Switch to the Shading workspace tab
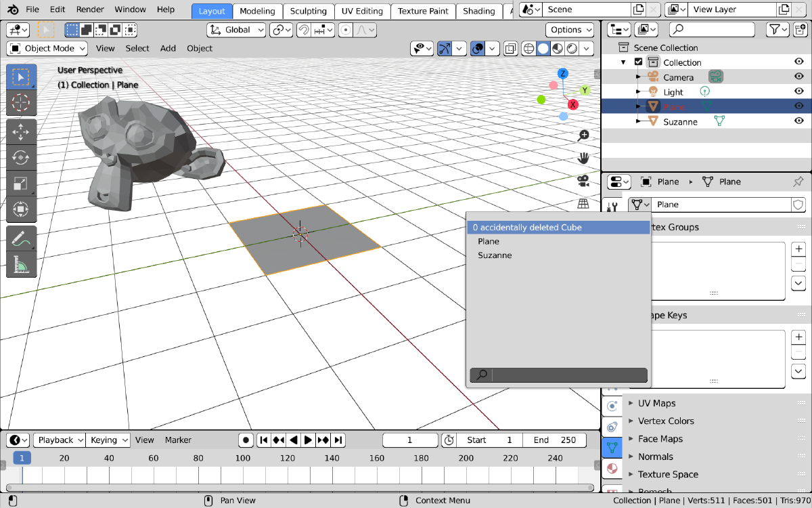 tap(479, 11)
